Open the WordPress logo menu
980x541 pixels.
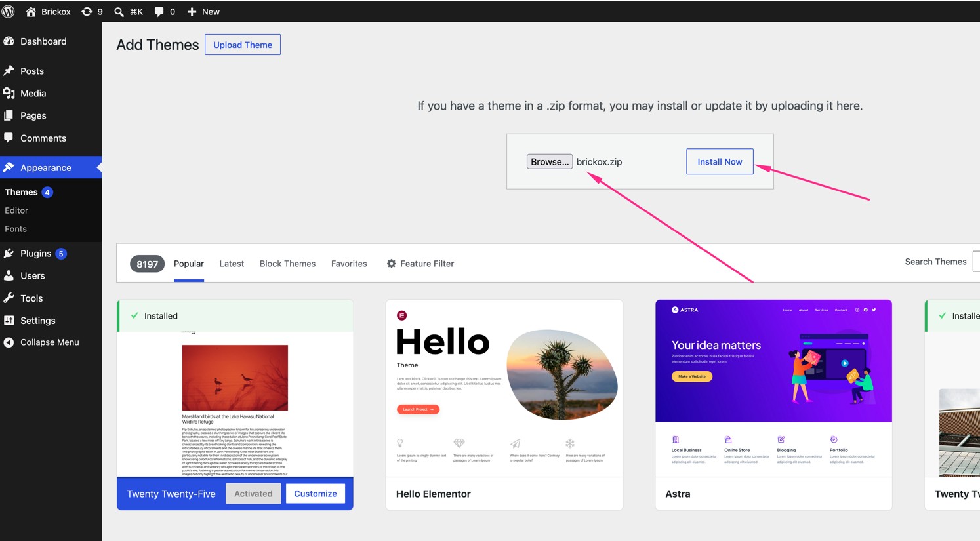point(9,12)
